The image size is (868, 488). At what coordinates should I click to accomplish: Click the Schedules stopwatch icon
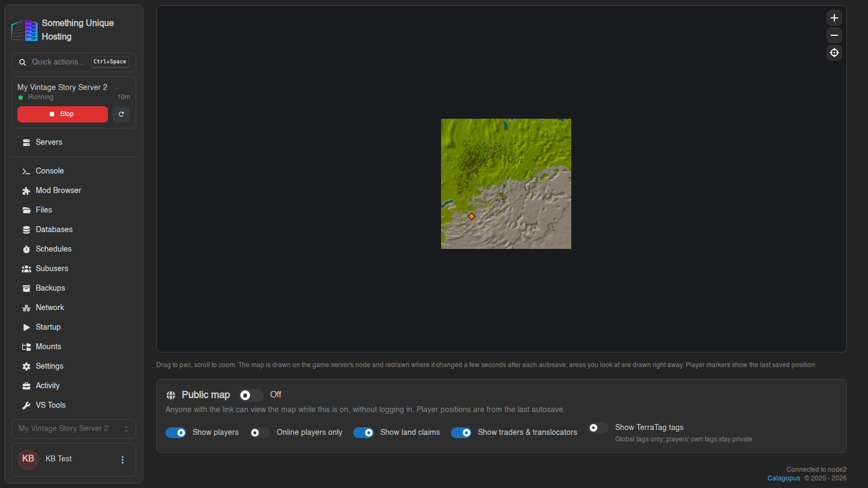pos(26,249)
